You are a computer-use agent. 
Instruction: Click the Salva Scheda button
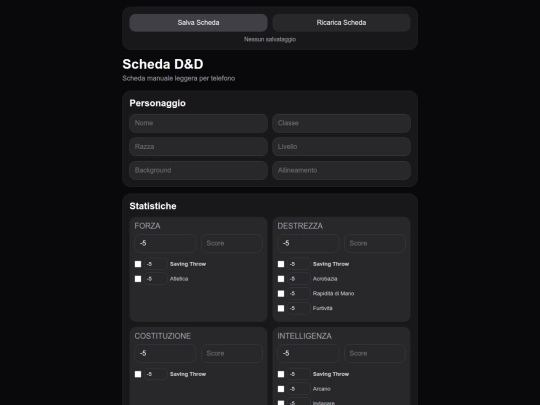pos(198,23)
